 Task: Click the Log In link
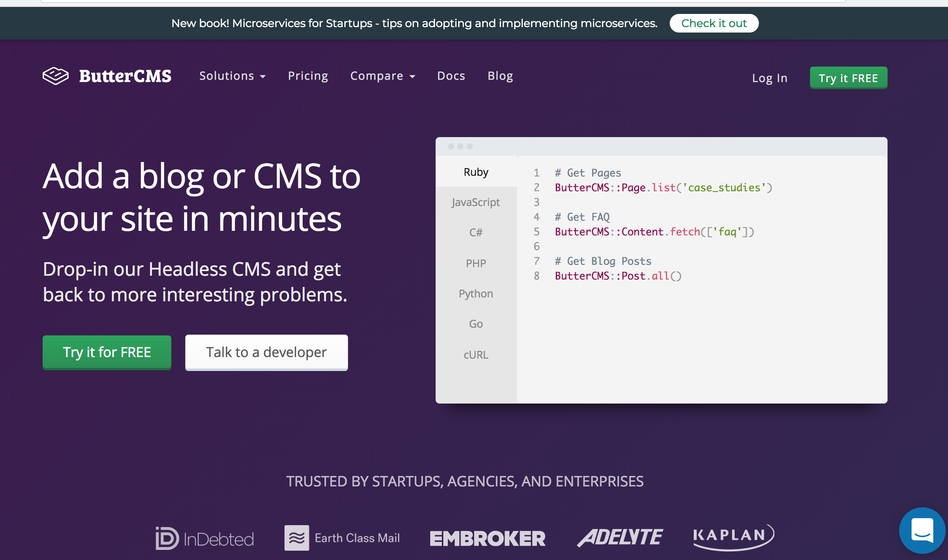770,78
